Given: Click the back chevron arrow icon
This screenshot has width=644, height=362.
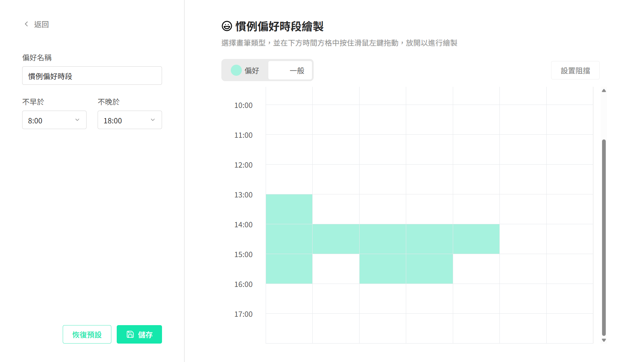Looking at the screenshot, I should [x=26, y=24].
